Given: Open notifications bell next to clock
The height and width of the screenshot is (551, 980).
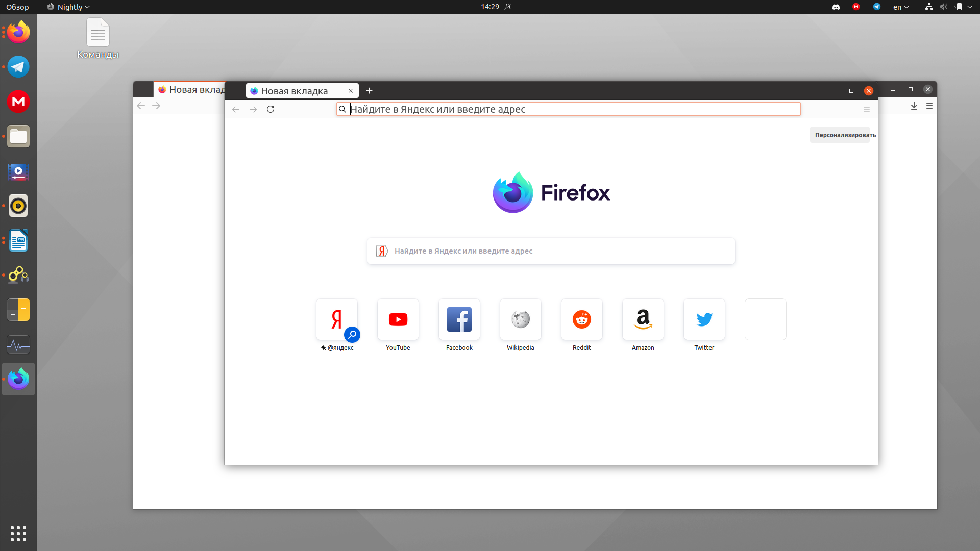Looking at the screenshot, I should pyautogui.click(x=508, y=7).
